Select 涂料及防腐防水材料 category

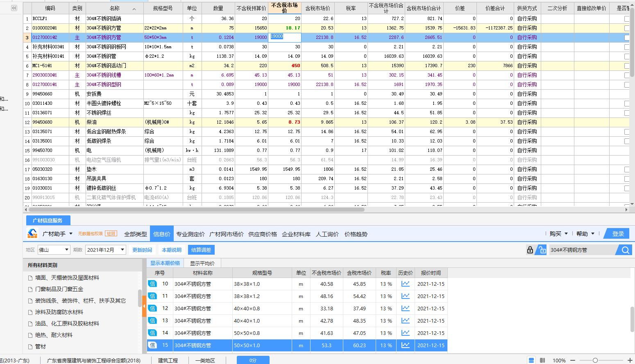tap(59, 312)
